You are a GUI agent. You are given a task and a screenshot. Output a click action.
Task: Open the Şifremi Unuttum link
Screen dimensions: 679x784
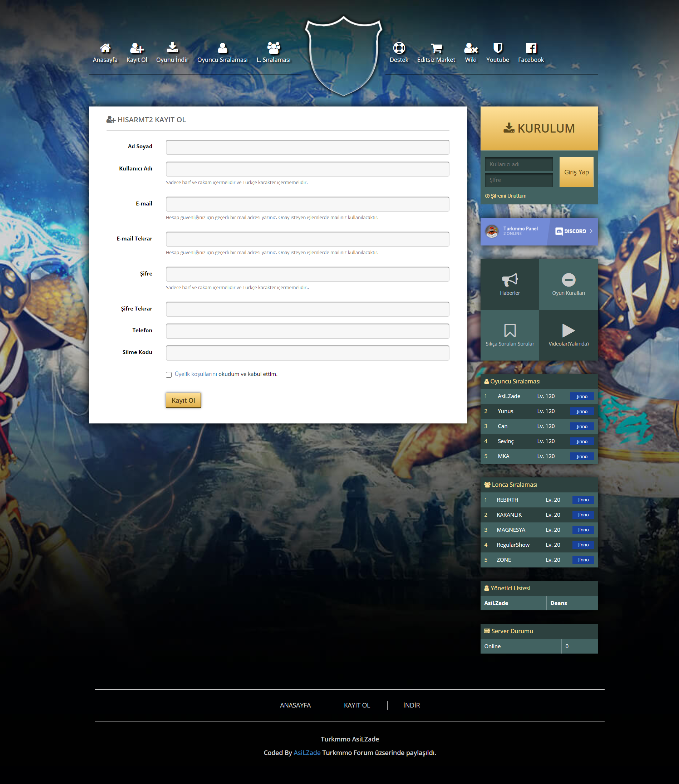pos(506,196)
